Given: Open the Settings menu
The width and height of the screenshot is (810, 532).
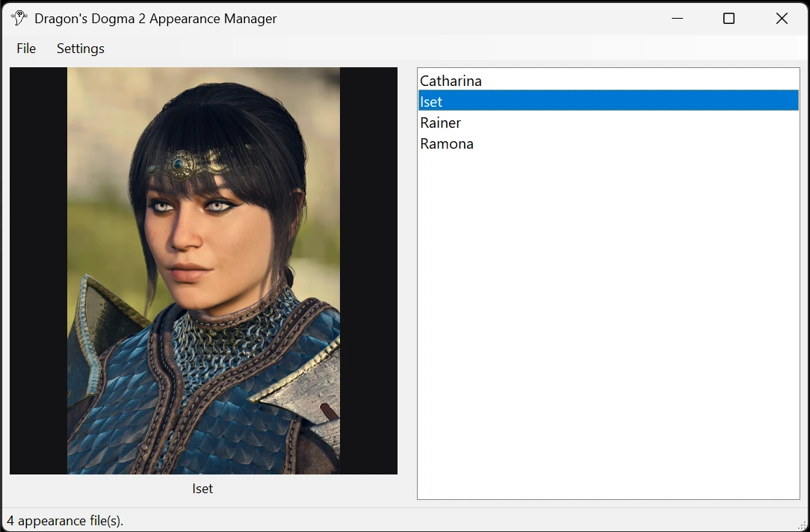Looking at the screenshot, I should pos(81,49).
